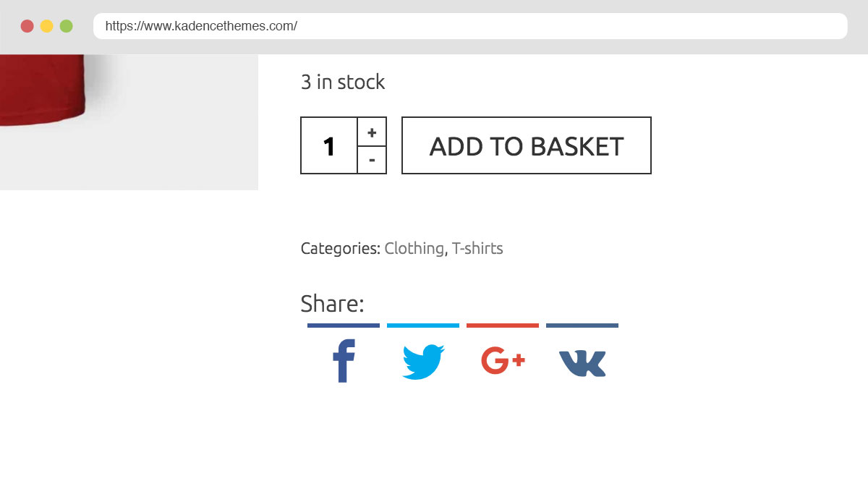Click the dark blue bar above Facebook

tap(344, 326)
